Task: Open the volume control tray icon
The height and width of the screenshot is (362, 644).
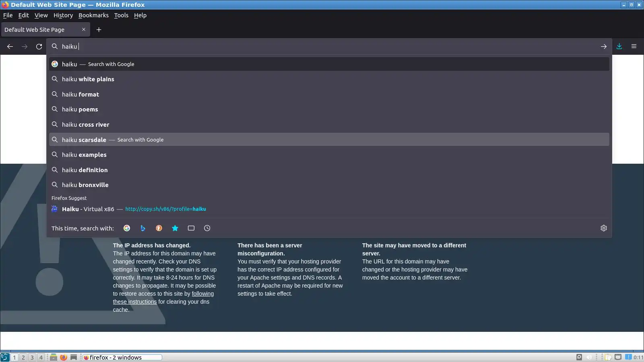Action: [x=589, y=357]
